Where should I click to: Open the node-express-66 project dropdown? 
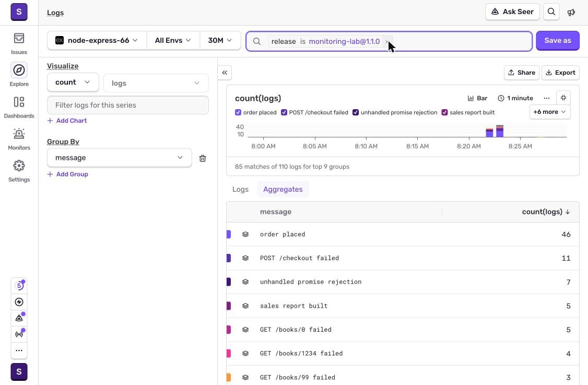tap(97, 41)
